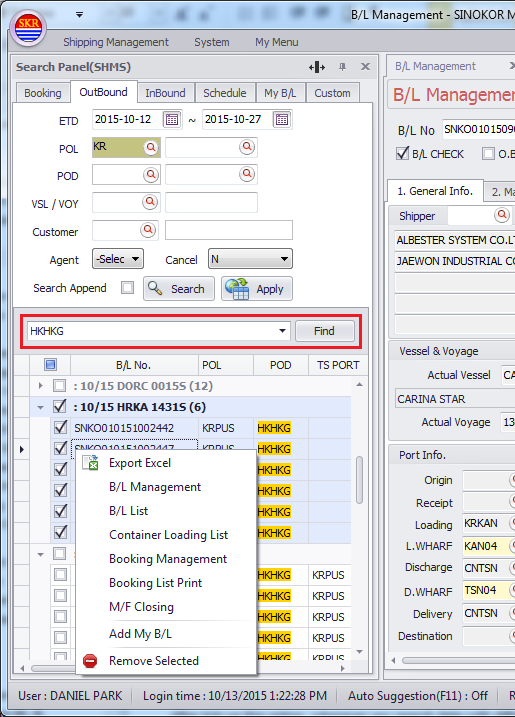Click the SKR application logo button

pyautogui.click(x=28, y=28)
